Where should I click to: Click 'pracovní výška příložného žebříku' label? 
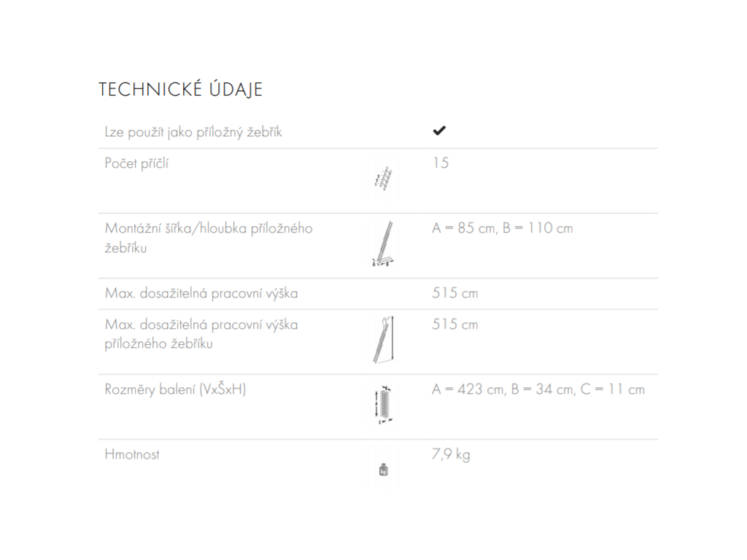pos(201,334)
